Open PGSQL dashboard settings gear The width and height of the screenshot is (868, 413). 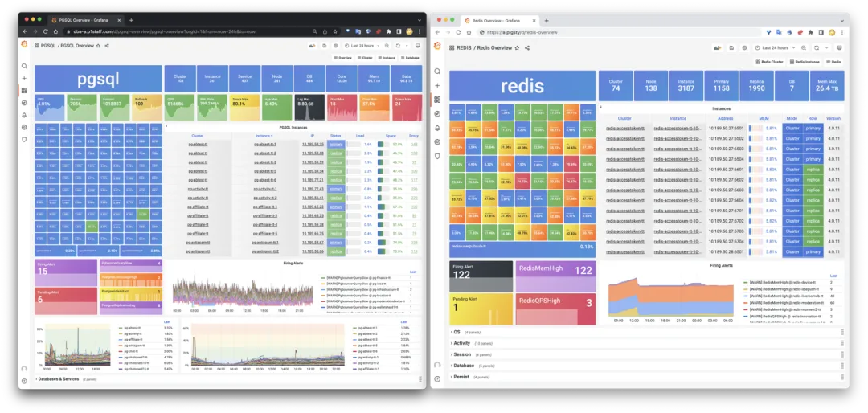point(336,46)
